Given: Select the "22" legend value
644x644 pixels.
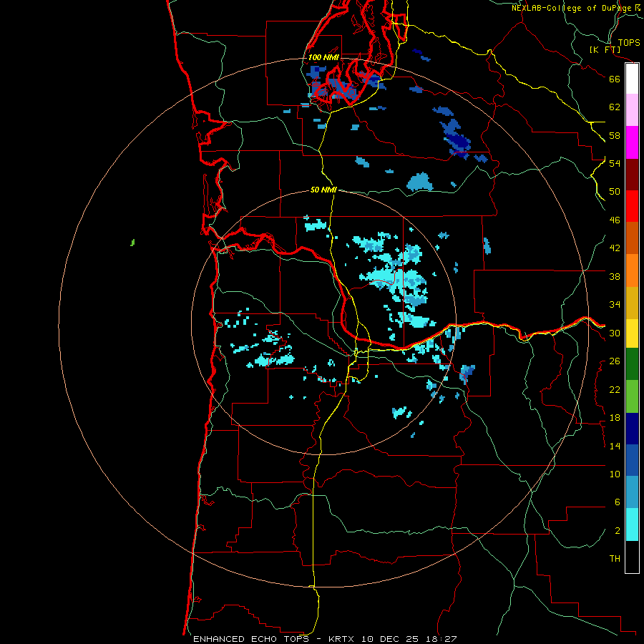Looking at the screenshot, I should (x=615, y=390).
